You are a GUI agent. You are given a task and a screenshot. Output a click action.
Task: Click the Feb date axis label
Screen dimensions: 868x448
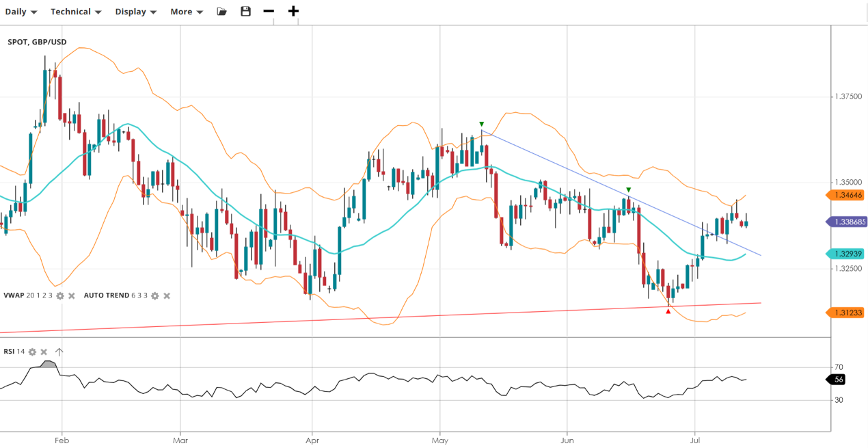click(61, 441)
